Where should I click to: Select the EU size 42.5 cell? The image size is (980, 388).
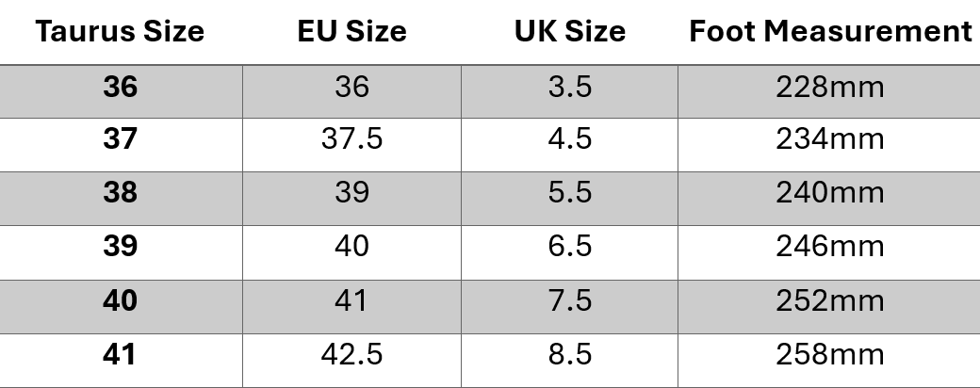coord(351,355)
